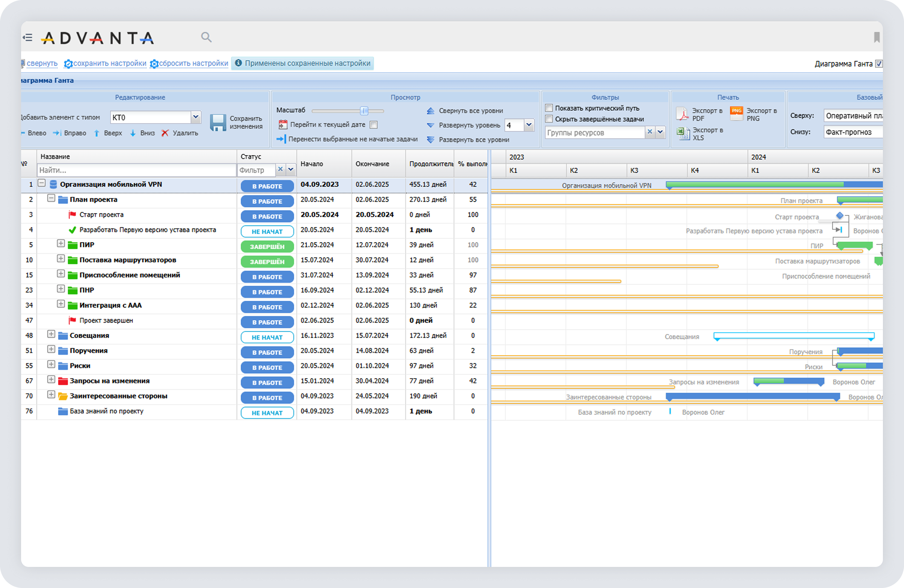Click the bookmark icon at top right
Image resolution: width=904 pixels, height=588 pixels.
tap(877, 37)
